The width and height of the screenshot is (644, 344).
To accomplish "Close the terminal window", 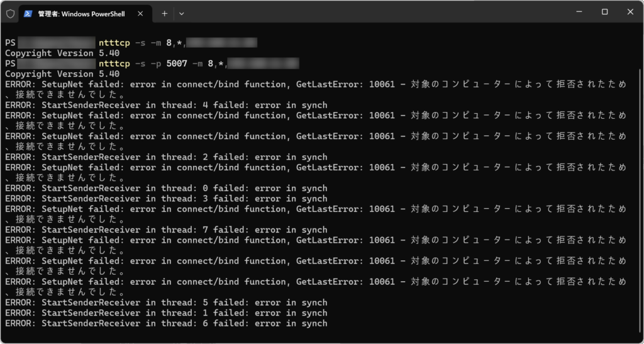I will (630, 13).
